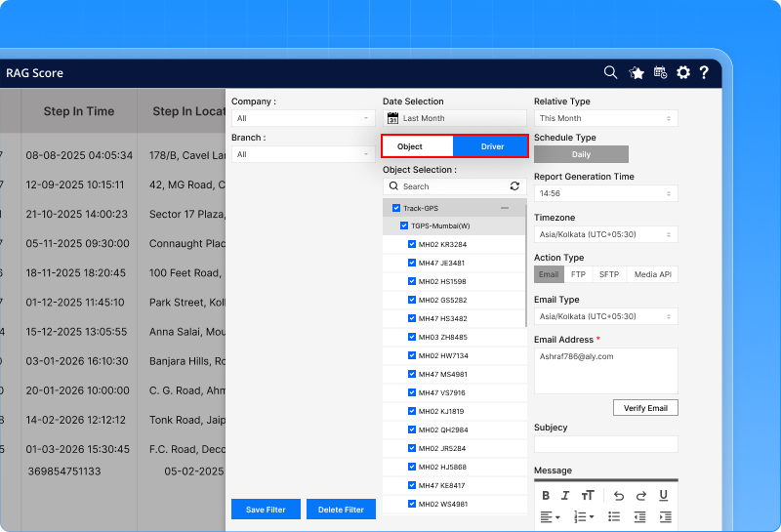The width and height of the screenshot is (781, 532).
Task: Click the help question mark icon
Action: [x=704, y=72]
